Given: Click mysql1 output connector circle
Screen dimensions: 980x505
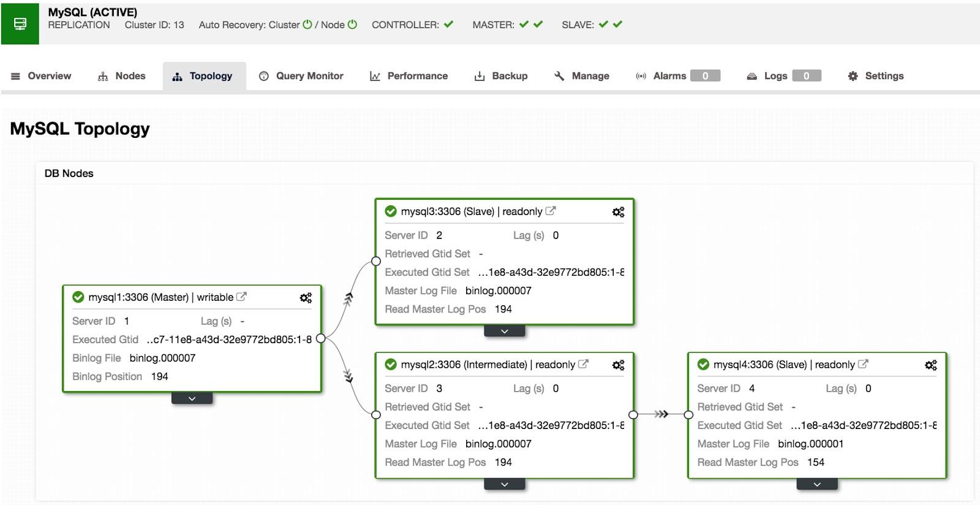Looking at the screenshot, I should pyautogui.click(x=320, y=338).
